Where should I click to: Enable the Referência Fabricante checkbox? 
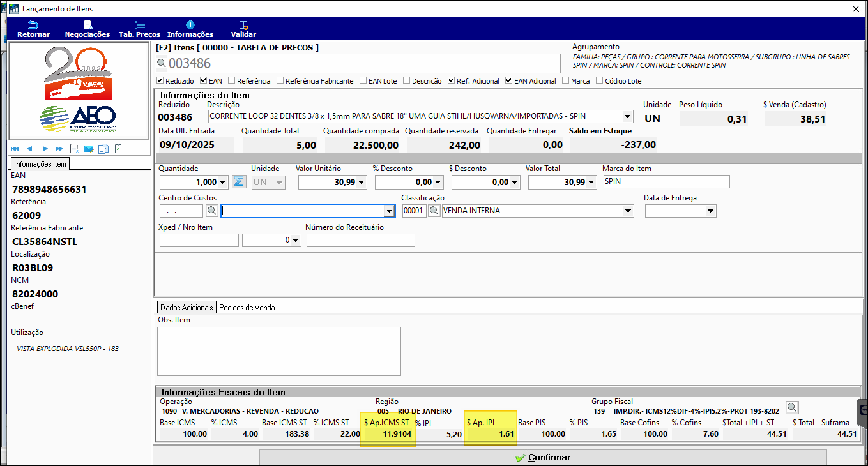[280, 81]
